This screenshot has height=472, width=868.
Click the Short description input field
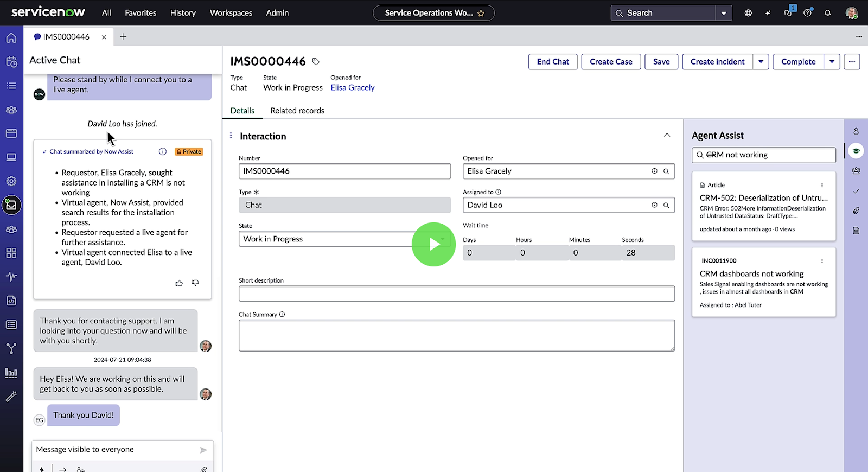click(x=456, y=294)
